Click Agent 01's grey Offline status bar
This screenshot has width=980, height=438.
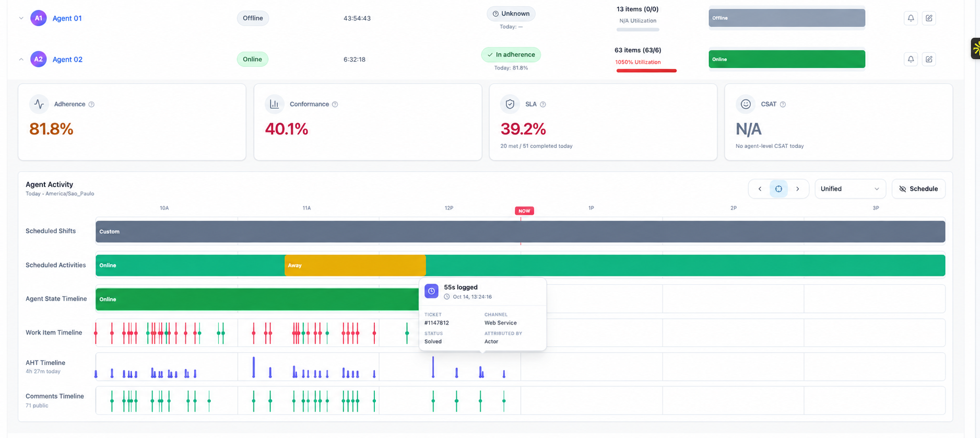pyautogui.click(x=786, y=18)
